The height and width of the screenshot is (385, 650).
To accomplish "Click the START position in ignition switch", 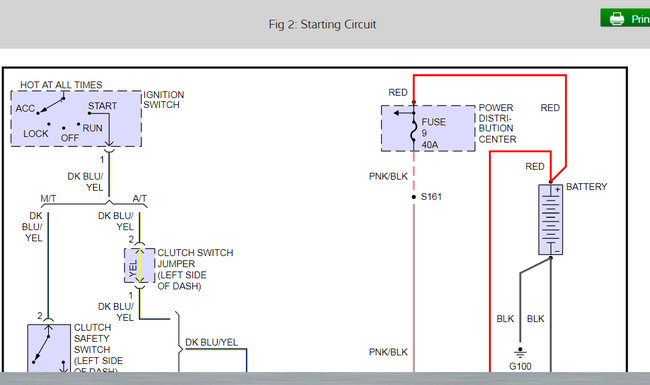I will (102, 106).
